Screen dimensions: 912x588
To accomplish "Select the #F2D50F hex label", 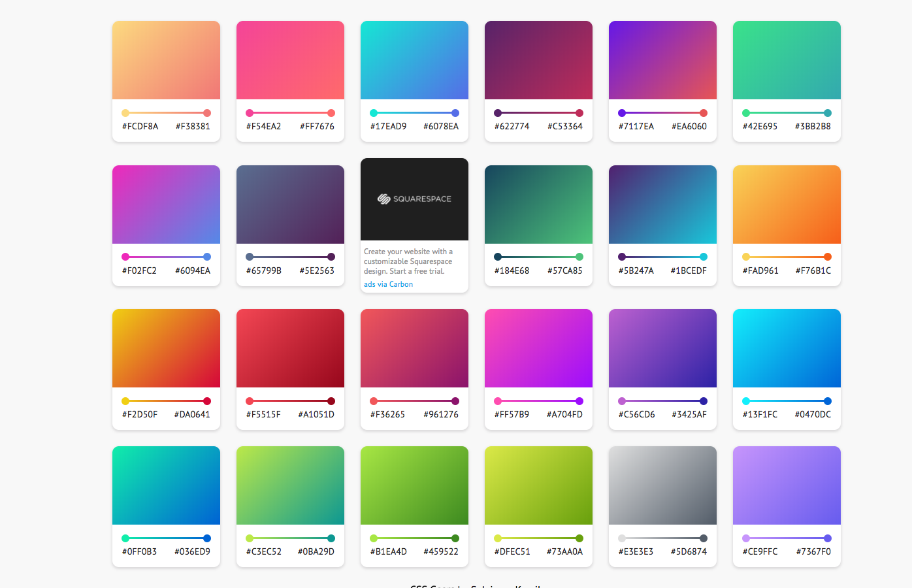I will [140, 414].
